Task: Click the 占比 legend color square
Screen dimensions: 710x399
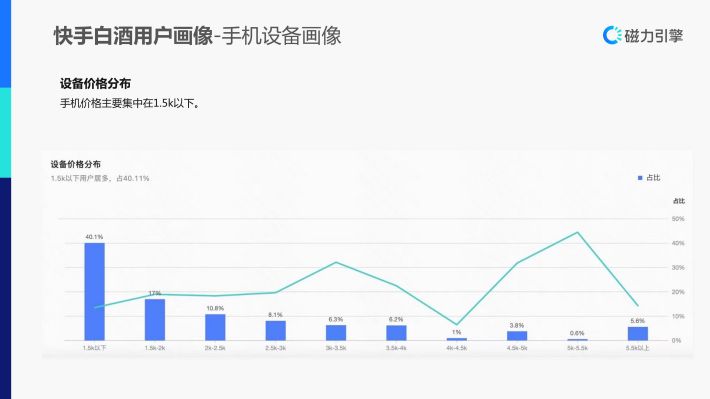Action: point(640,178)
